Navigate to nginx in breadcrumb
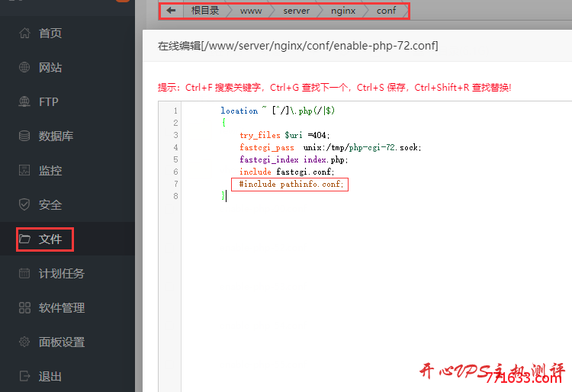Viewport: 572px width, 392px height. point(343,11)
